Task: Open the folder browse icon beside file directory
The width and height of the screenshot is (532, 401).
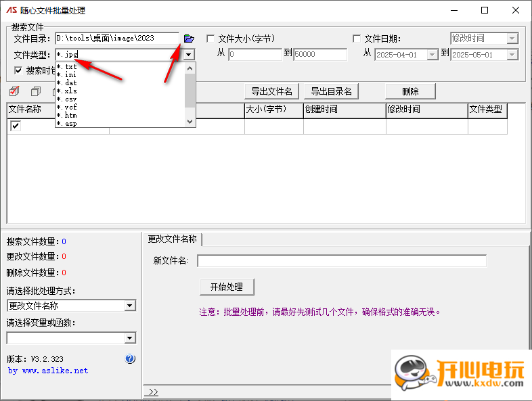Action: (x=189, y=39)
